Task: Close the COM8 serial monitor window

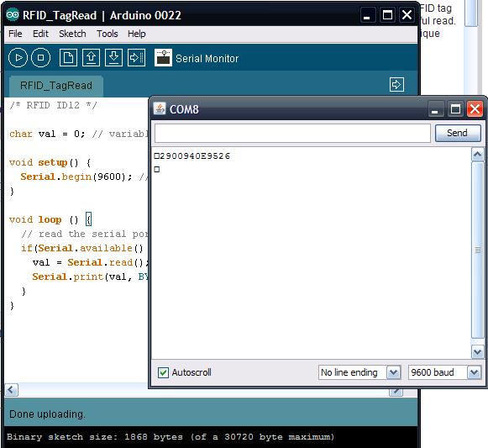Action: pos(475,109)
